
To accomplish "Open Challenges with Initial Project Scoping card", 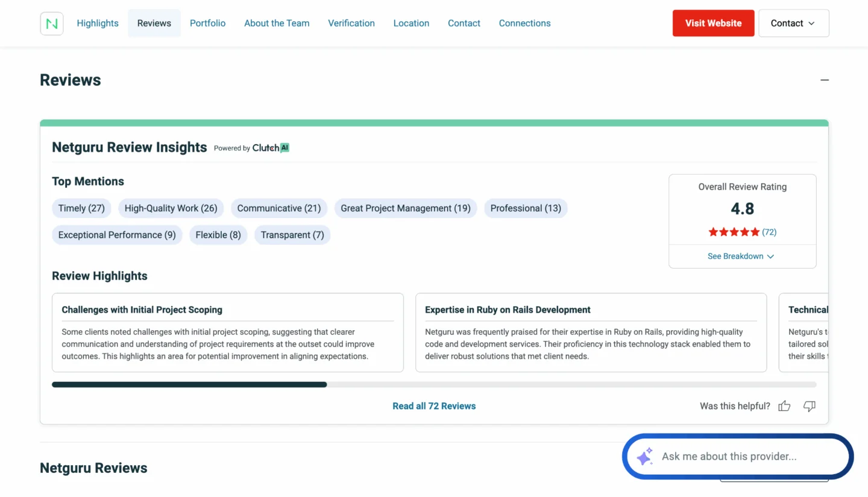I will pyautogui.click(x=228, y=333).
